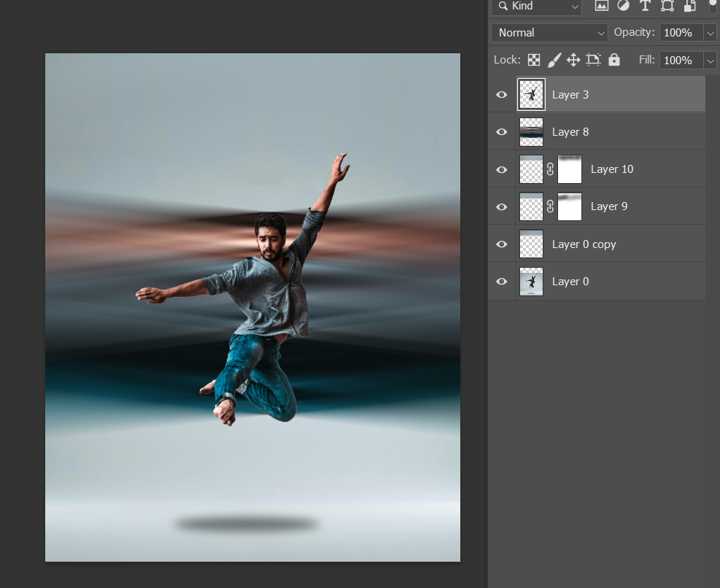Select the Layer 0 layer row
The image size is (720, 588).
pyautogui.click(x=620, y=282)
